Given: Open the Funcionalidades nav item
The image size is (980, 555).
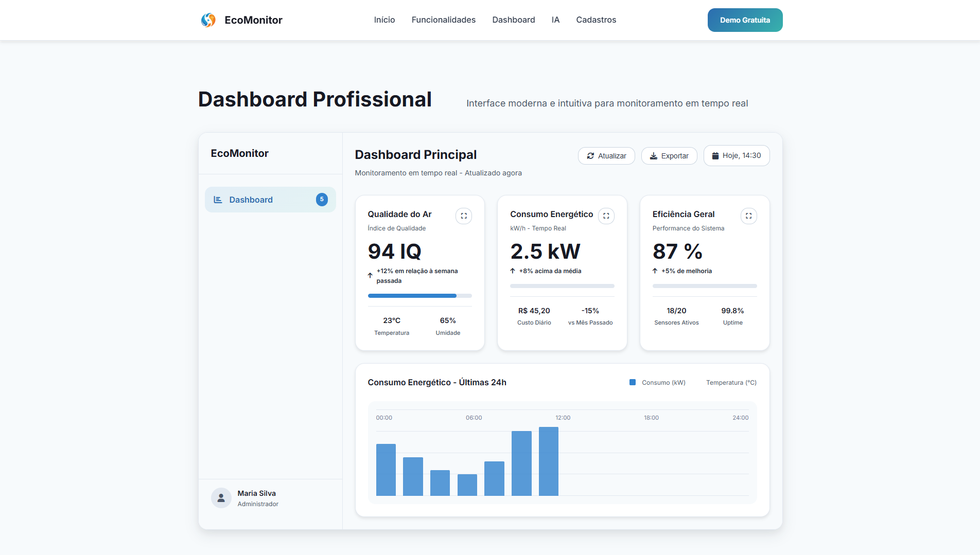Looking at the screenshot, I should pos(443,20).
